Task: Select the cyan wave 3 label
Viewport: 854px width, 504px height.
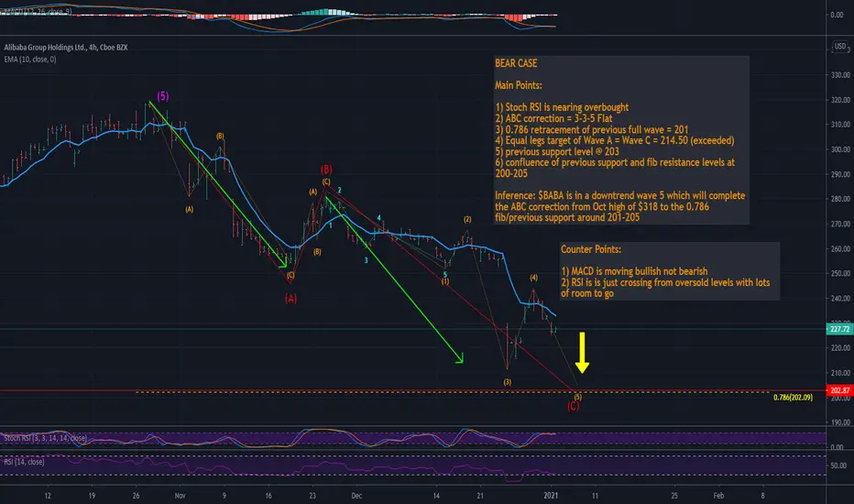Action: (x=366, y=260)
